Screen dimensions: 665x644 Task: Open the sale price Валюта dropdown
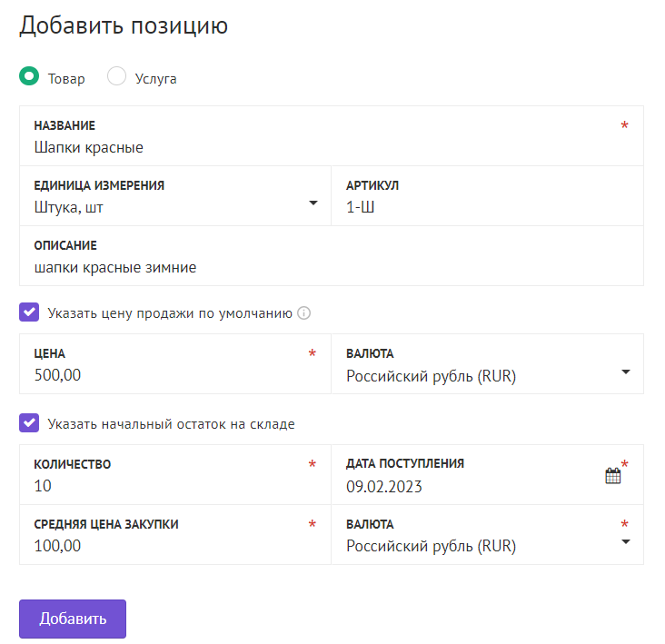click(487, 364)
